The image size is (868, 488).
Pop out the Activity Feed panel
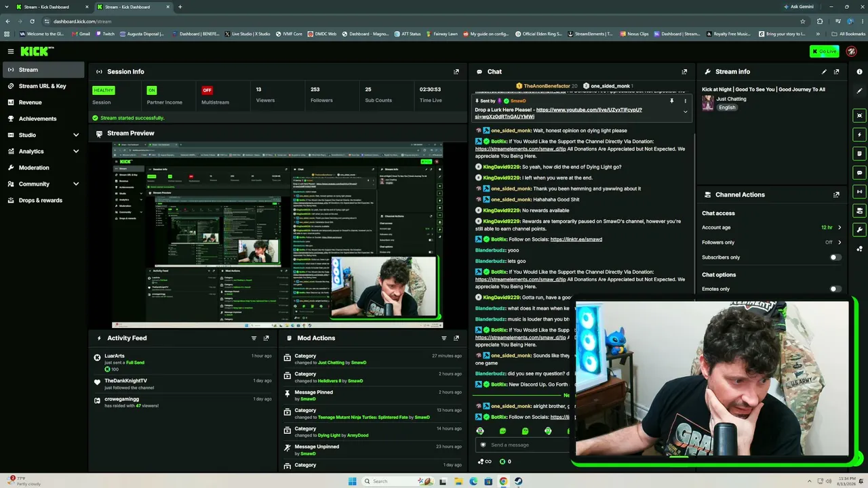[267, 338]
